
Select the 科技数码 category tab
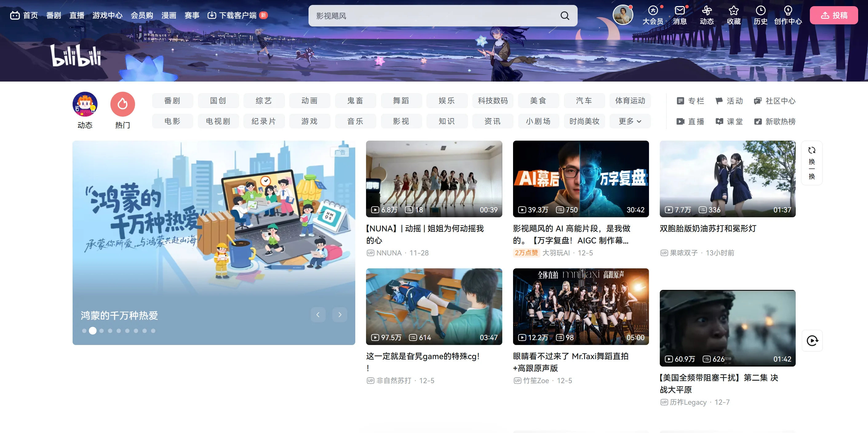[x=492, y=101]
